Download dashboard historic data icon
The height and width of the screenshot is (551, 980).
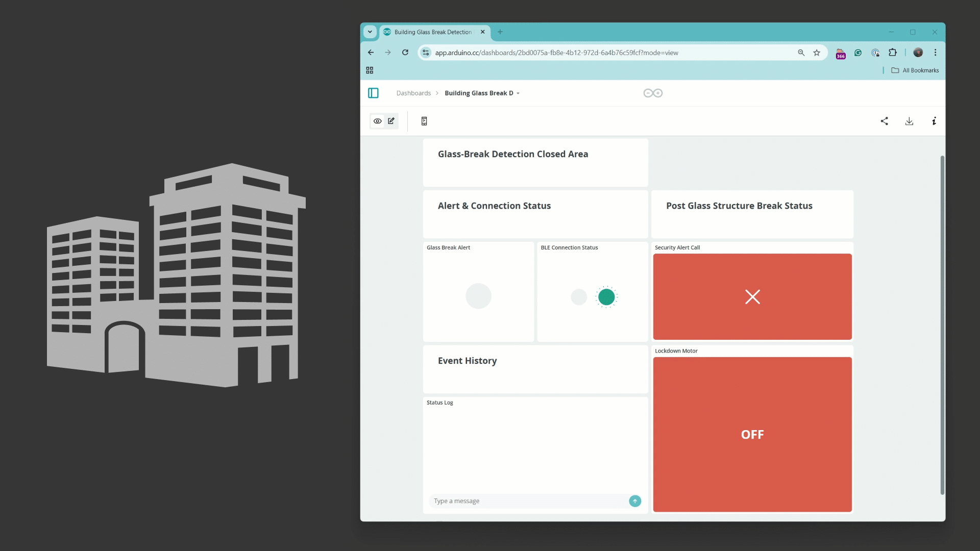(x=909, y=121)
